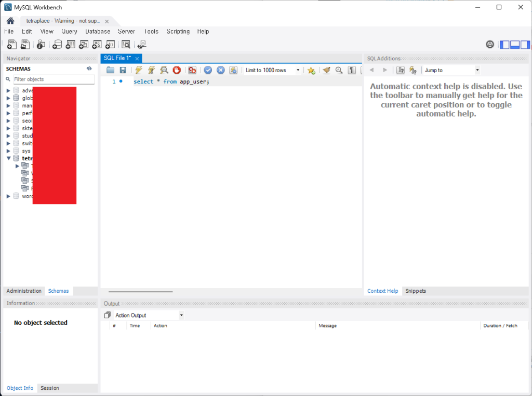Reconnect to DBMS toolbar icon
The width and height of the screenshot is (532, 396).
[142, 45]
